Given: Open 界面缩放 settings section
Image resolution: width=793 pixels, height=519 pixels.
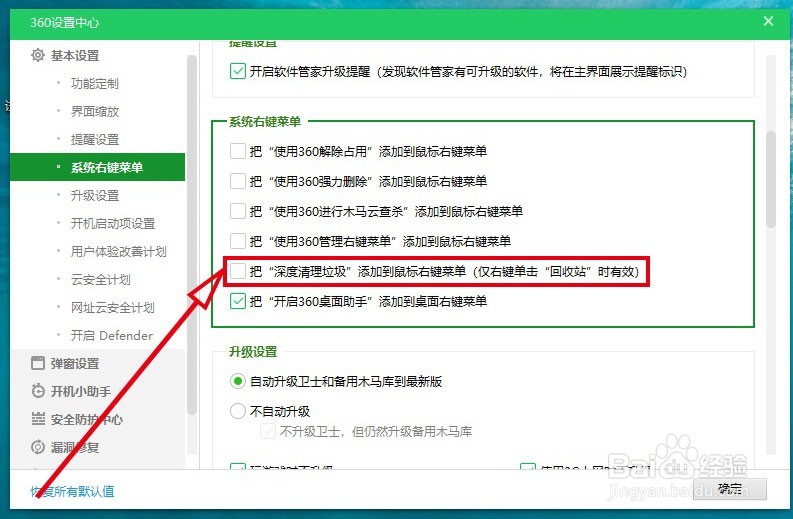Looking at the screenshot, I should 95,111.
